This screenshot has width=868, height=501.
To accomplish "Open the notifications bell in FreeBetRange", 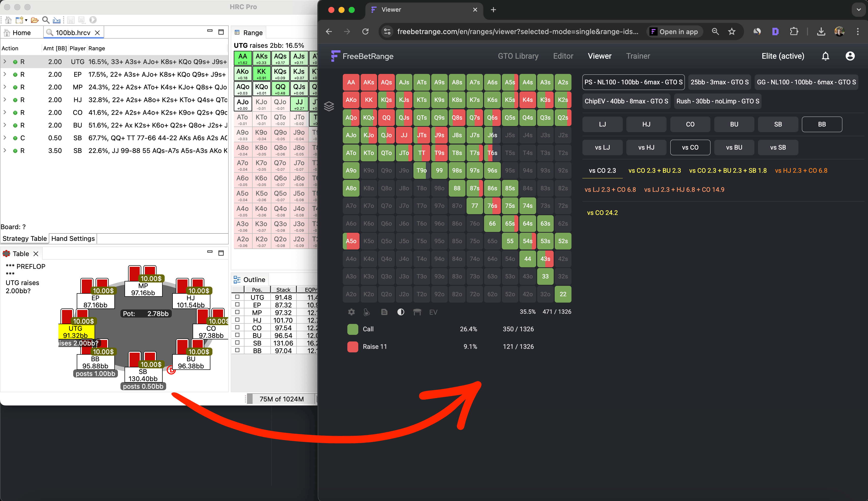I will pos(825,56).
